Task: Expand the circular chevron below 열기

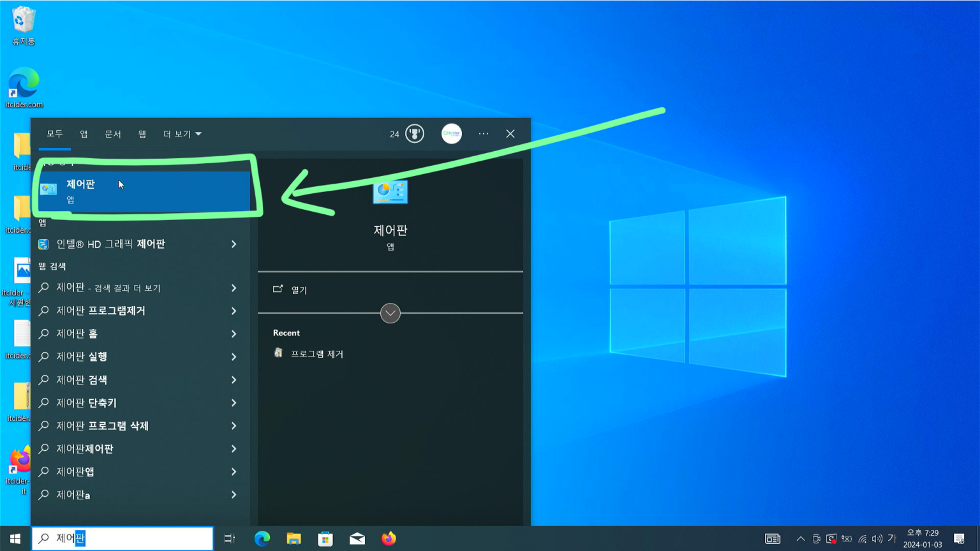Action: tap(390, 313)
